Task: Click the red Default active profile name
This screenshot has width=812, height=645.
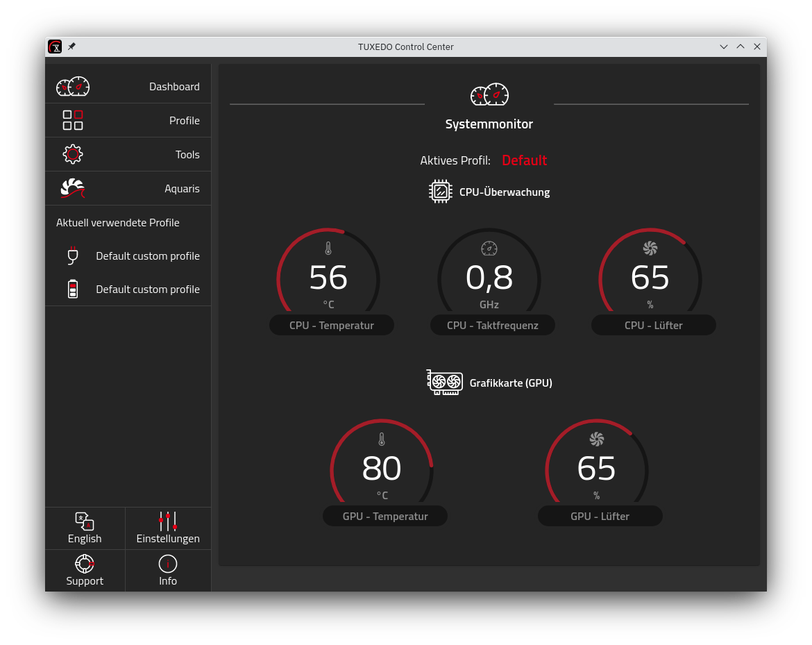Action: coord(524,160)
